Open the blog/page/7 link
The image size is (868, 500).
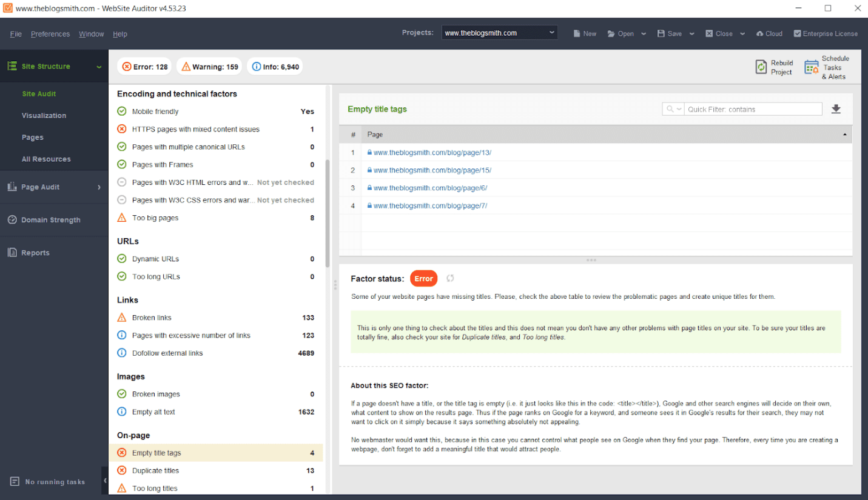pyautogui.click(x=431, y=205)
